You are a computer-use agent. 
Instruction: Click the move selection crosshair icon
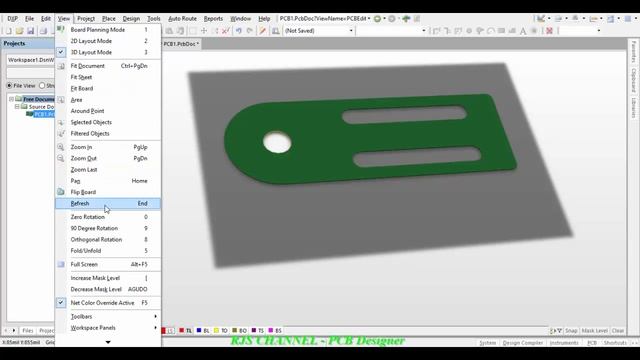(204, 31)
